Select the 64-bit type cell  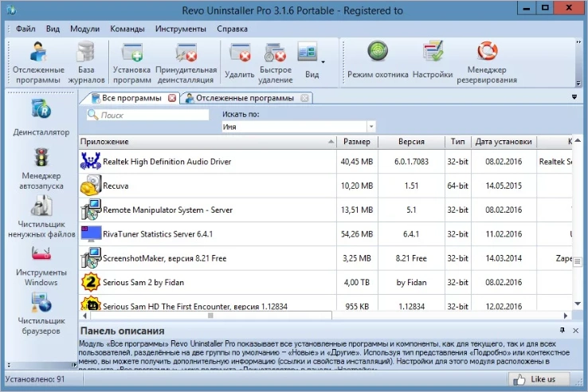tap(458, 186)
